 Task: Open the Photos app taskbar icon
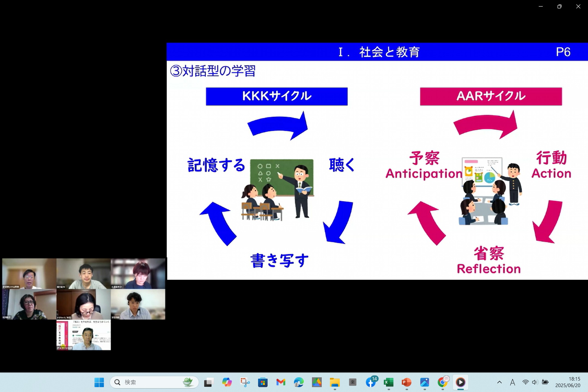(x=425, y=382)
